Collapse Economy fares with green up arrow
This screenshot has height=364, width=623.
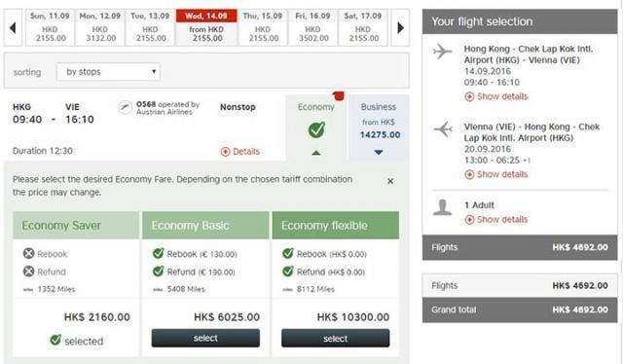coord(316,153)
